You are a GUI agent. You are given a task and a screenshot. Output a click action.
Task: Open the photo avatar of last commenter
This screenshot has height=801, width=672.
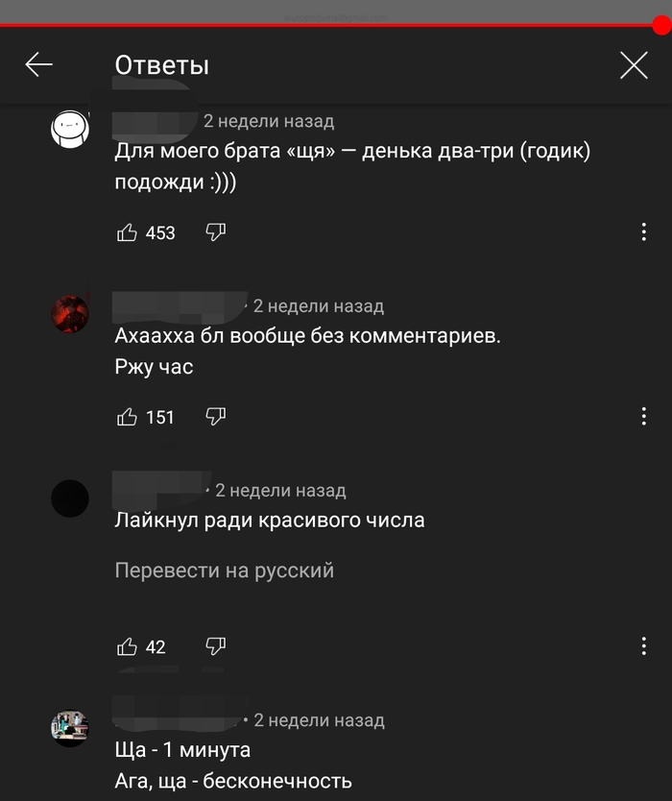[70, 728]
